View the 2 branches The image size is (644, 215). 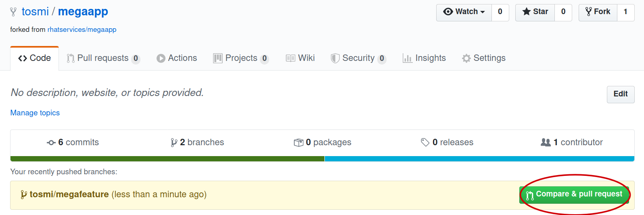click(x=197, y=142)
